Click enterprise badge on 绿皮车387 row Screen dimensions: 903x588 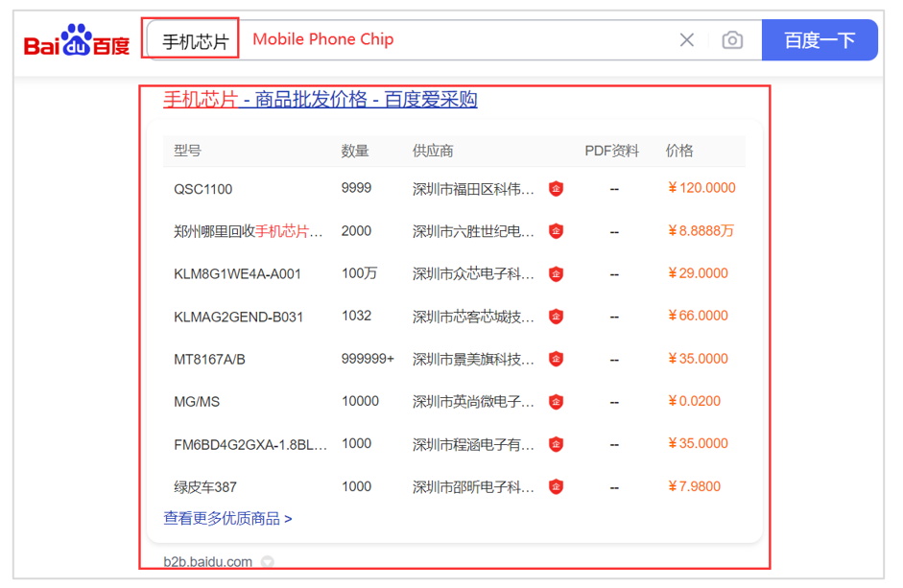556,486
